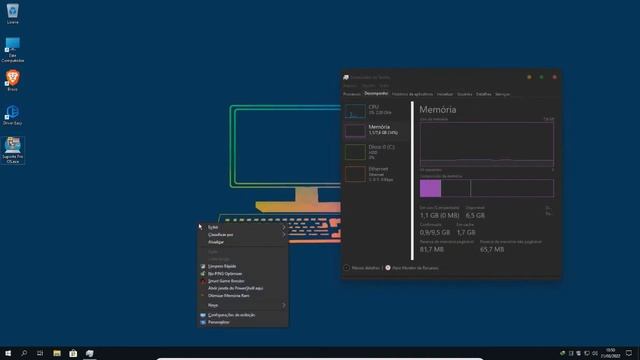Click the Windows Start button
This screenshot has width=640, height=360.
click(8, 353)
